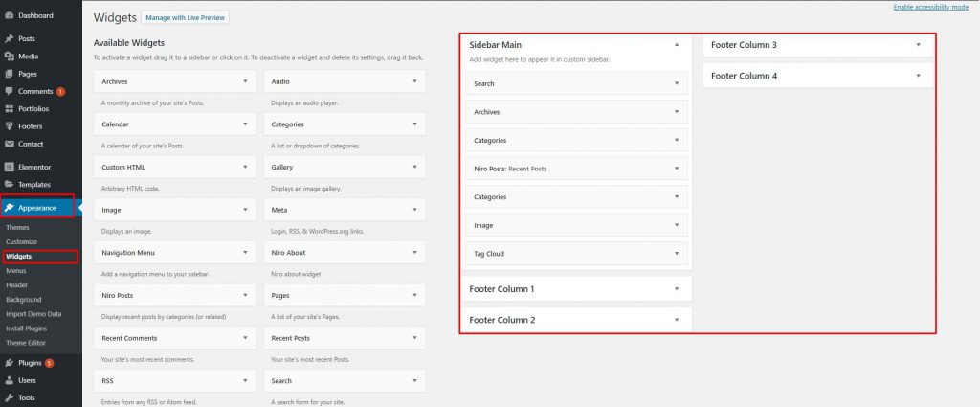Open the Themes submenu item
980x407 pixels.
pos(17,228)
